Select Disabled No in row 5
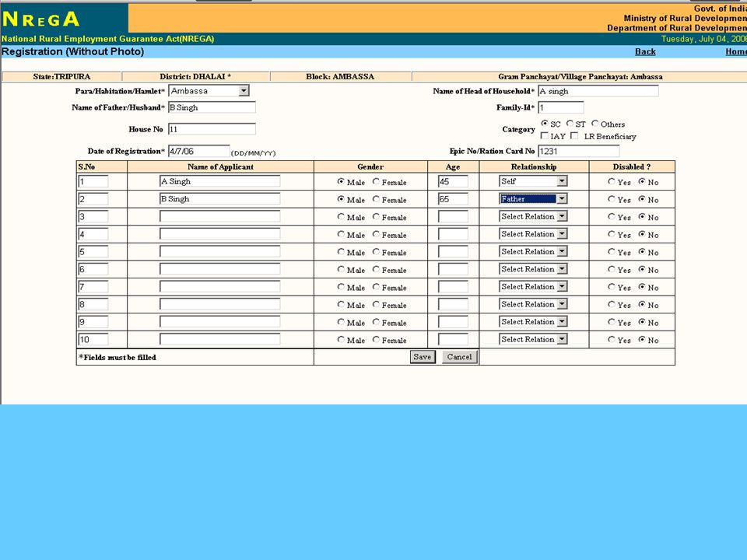This screenshot has height=560, width=747. 642,252
